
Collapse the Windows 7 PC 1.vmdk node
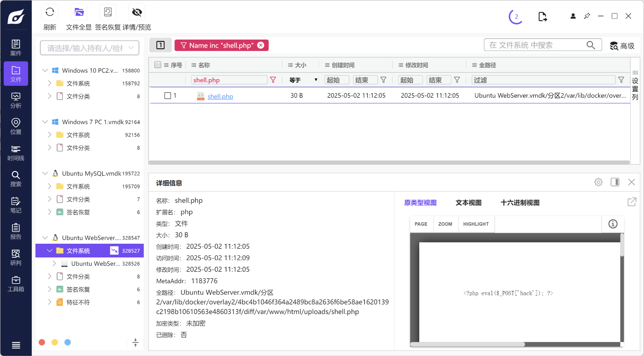click(x=45, y=122)
